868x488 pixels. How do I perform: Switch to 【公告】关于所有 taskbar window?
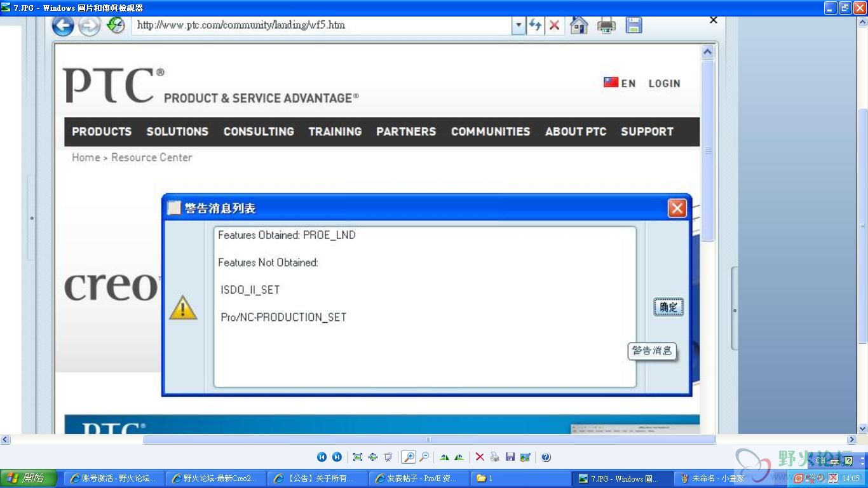tap(317, 478)
